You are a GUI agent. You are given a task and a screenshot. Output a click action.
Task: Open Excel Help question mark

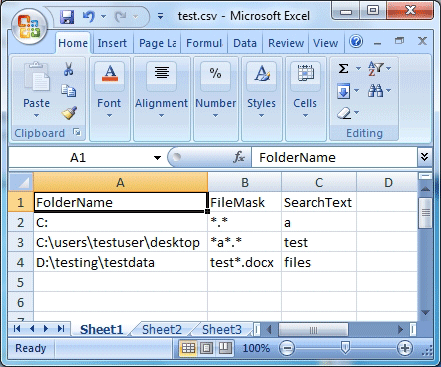(x=356, y=42)
